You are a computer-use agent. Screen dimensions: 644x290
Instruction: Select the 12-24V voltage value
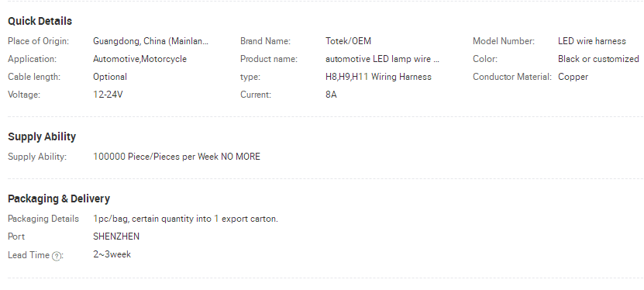coord(108,95)
